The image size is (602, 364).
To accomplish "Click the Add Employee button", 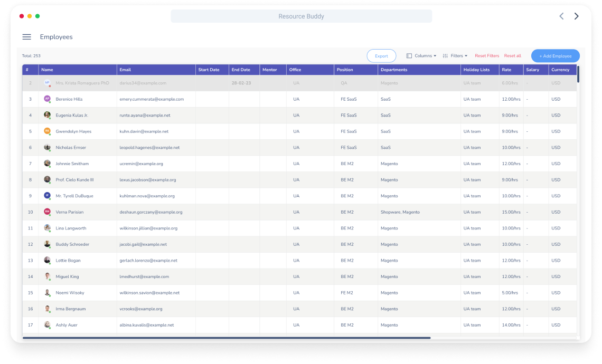I will [x=555, y=56].
